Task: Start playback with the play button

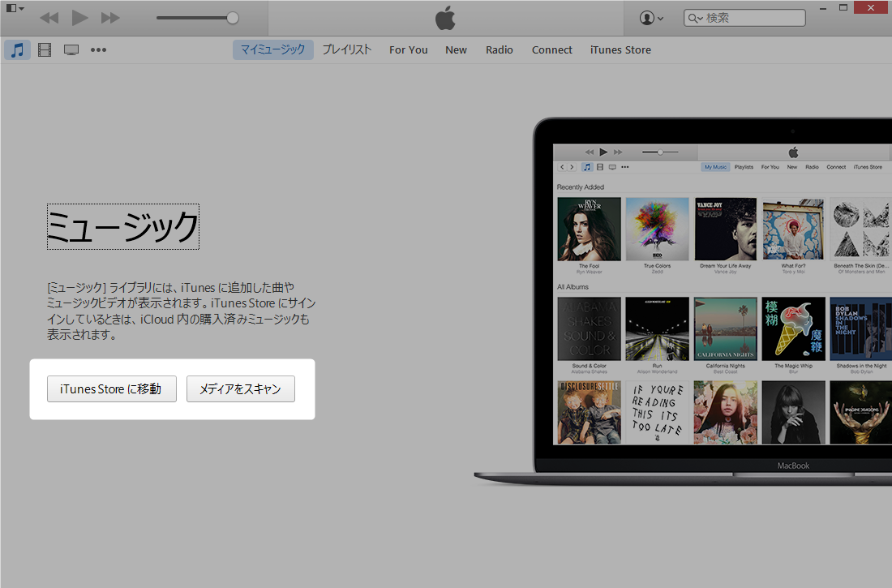Action: 79,18
